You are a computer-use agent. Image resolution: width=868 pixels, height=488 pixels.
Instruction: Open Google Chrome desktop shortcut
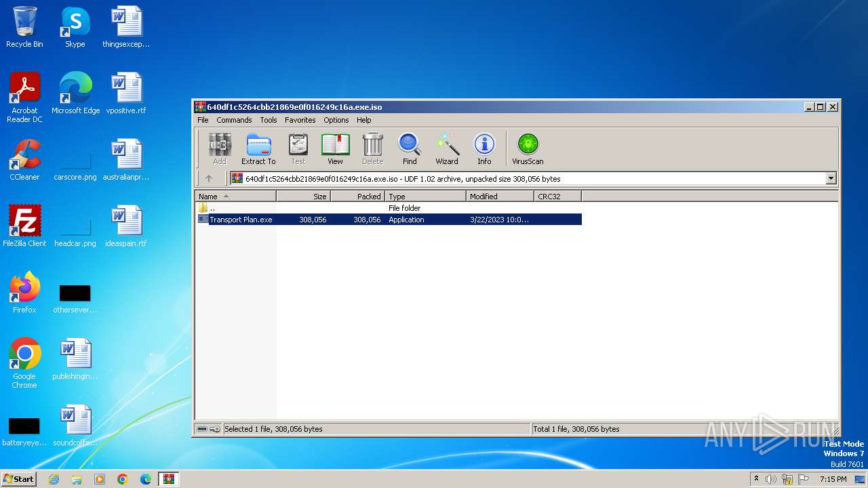pos(24,364)
